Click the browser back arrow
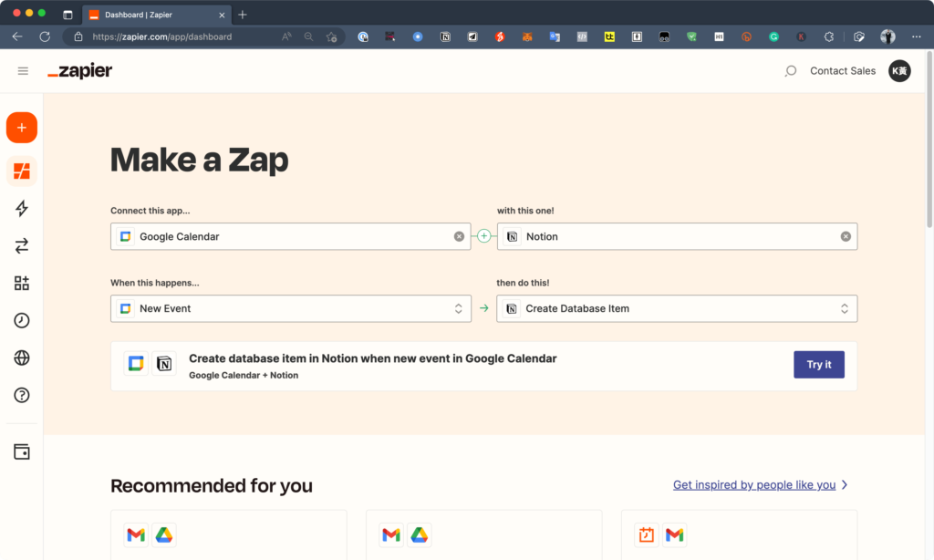 pos(17,36)
